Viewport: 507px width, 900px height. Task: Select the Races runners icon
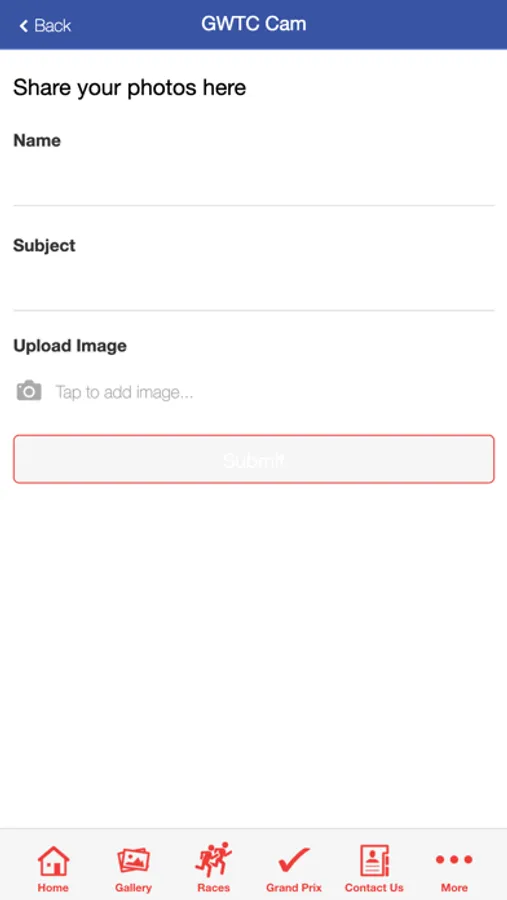pyautogui.click(x=214, y=859)
